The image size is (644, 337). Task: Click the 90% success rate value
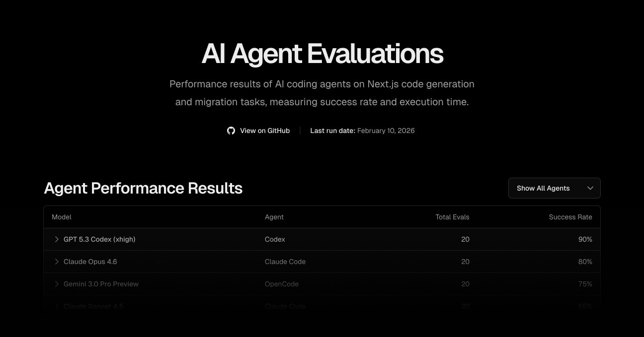[x=585, y=239]
